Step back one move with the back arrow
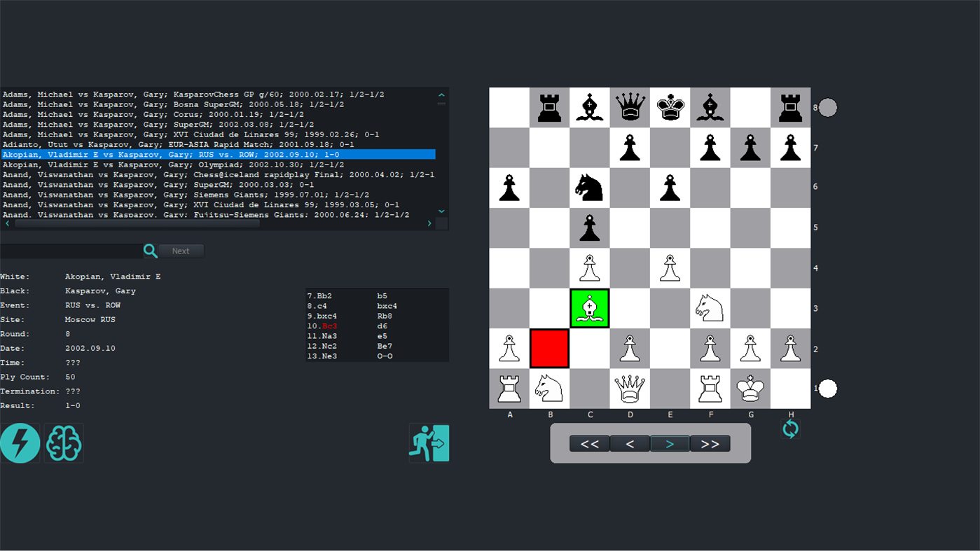This screenshot has height=551, width=980. click(630, 443)
